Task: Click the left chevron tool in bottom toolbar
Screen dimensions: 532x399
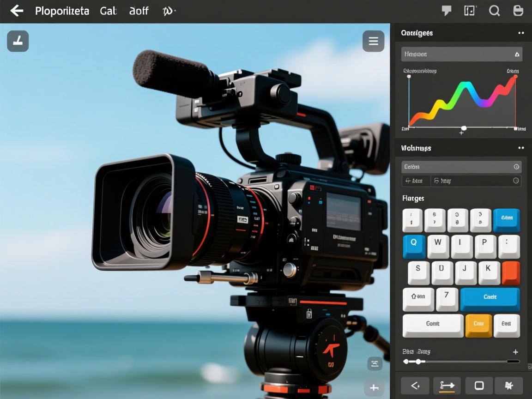Action: pyautogui.click(x=414, y=386)
